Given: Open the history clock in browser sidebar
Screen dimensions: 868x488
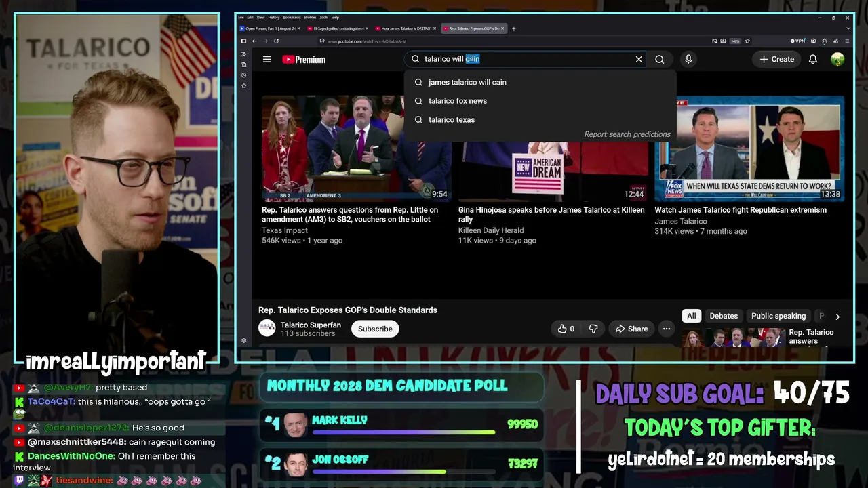Looking at the screenshot, I should (x=244, y=75).
